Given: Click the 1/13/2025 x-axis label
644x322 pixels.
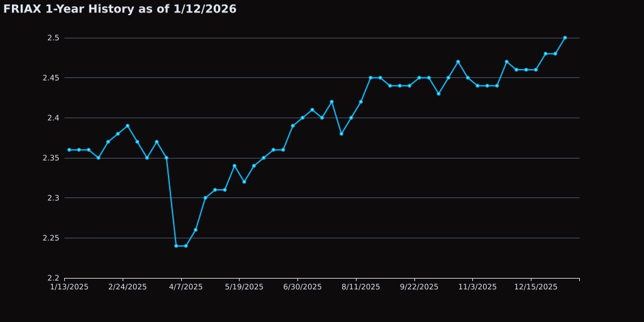Looking at the screenshot, I should pos(69,287).
